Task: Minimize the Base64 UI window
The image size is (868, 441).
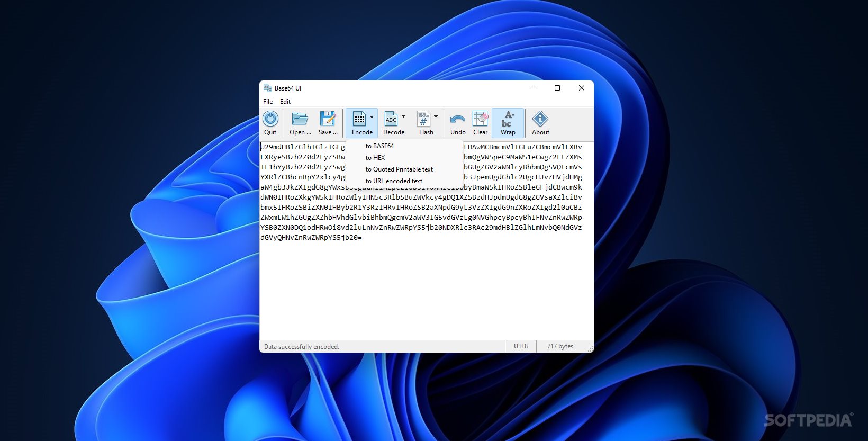Action: coord(534,88)
